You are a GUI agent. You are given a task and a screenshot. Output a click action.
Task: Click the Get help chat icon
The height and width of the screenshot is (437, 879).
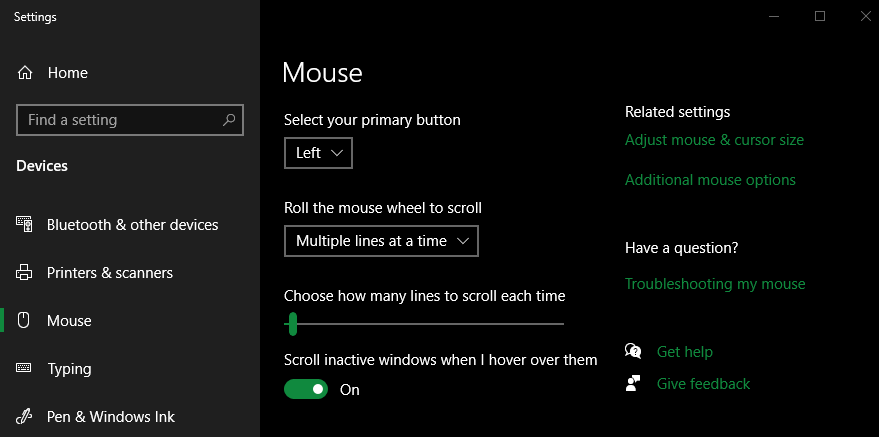tap(633, 351)
